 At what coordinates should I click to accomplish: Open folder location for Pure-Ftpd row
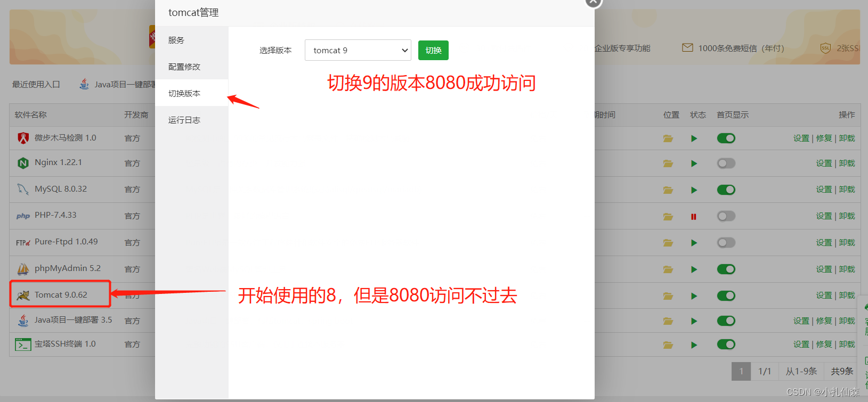[x=668, y=243]
